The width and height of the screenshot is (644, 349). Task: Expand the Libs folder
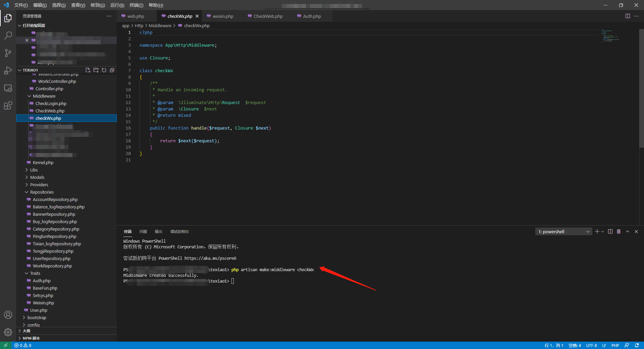tap(26, 170)
